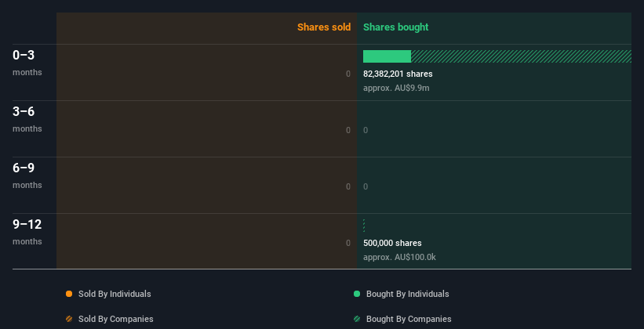
Task: Click the solid green bar for 0–3 months
Action: pyautogui.click(x=387, y=56)
